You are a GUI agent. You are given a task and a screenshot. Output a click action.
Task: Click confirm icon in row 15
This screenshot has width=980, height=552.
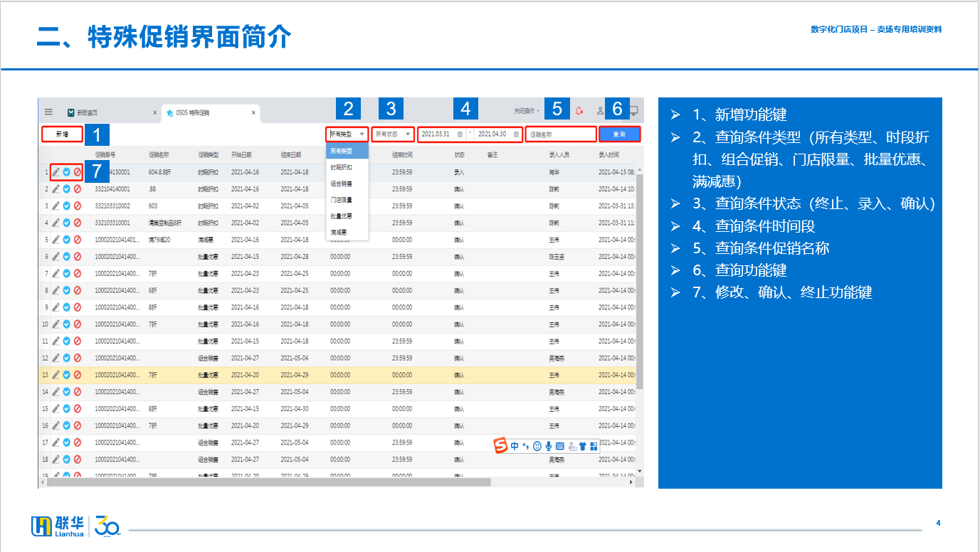pyautogui.click(x=67, y=409)
